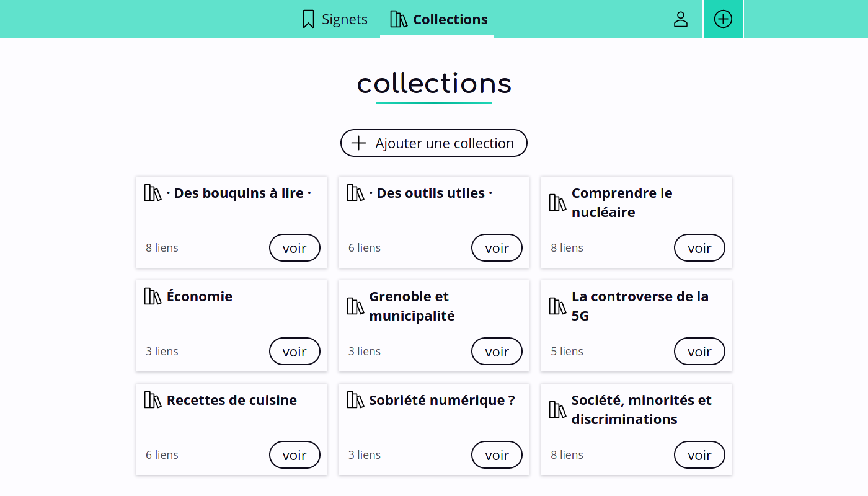This screenshot has height=496, width=868.
Task: Open "Comprendre le nucléaire" with voir
Action: (x=699, y=247)
